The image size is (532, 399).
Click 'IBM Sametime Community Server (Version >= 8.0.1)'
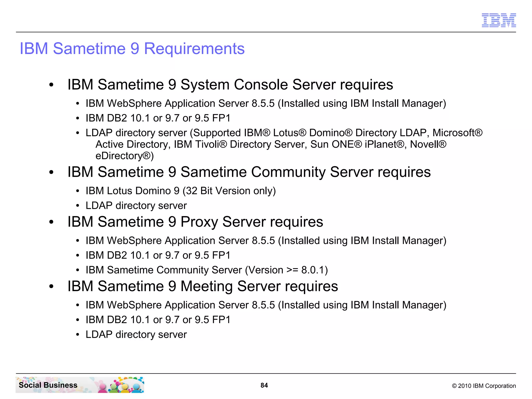point(207,270)
